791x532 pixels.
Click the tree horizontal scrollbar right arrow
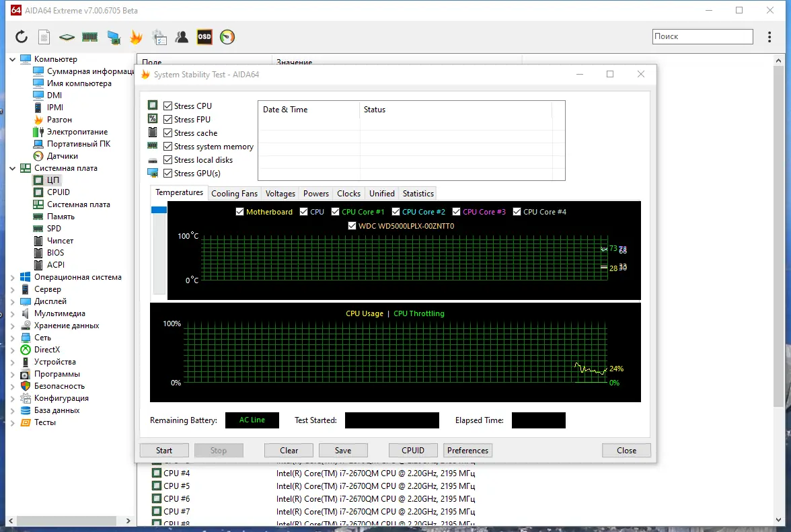click(128, 521)
